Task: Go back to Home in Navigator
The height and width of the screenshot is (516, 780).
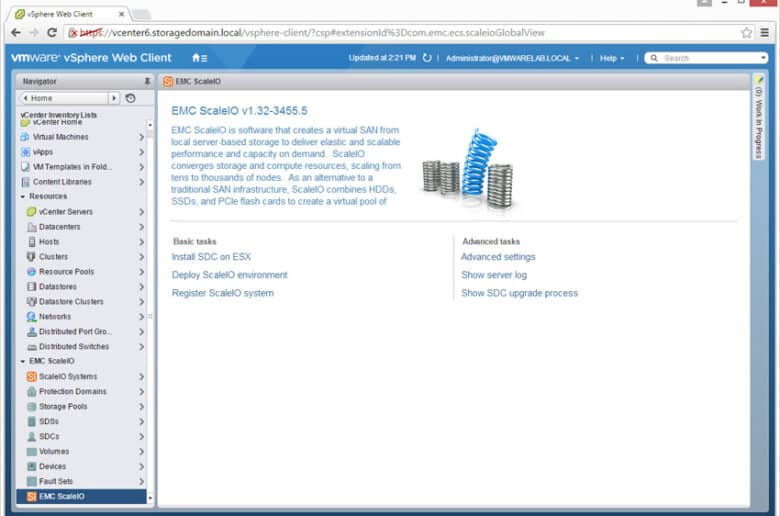Action: 64,98
